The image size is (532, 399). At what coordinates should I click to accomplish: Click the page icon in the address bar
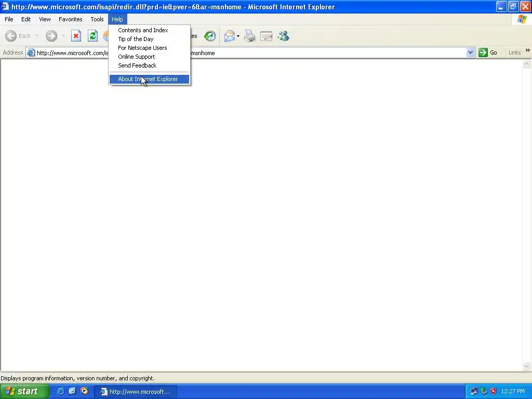coord(31,52)
